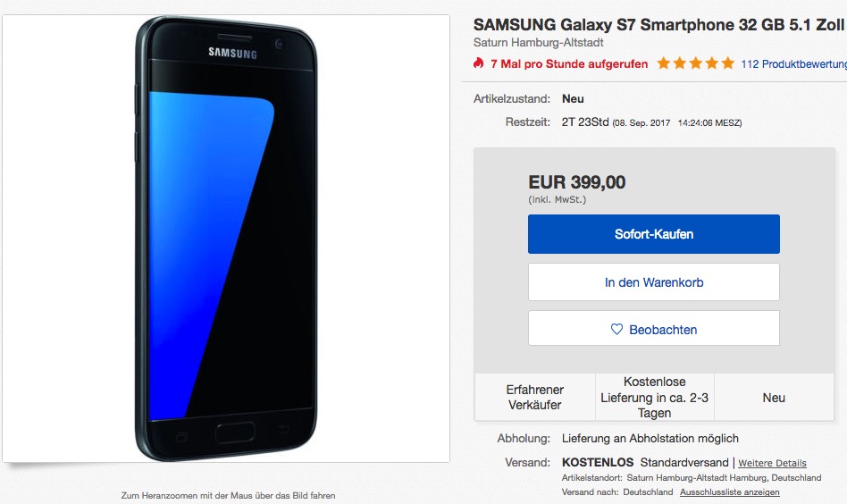This screenshot has height=504, width=847.
Task: Click the Saturn Hamburg-Altstadt seller name
Action: click(538, 42)
